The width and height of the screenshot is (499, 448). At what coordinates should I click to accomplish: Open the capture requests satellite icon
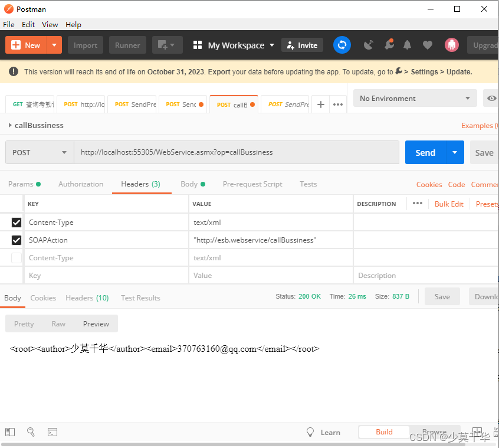point(368,45)
